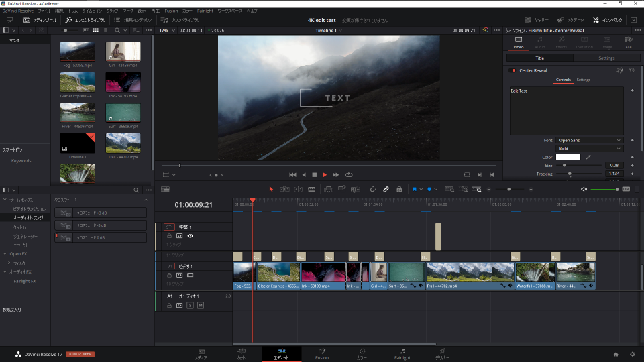The height and width of the screenshot is (362, 644).
Task: Select Fog - 53358.mp4 thumbnail in media pool
Action: [77, 52]
